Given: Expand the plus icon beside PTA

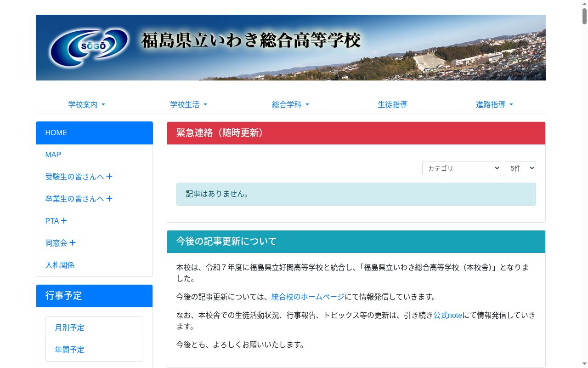Looking at the screenshot, I should [64, 220].
